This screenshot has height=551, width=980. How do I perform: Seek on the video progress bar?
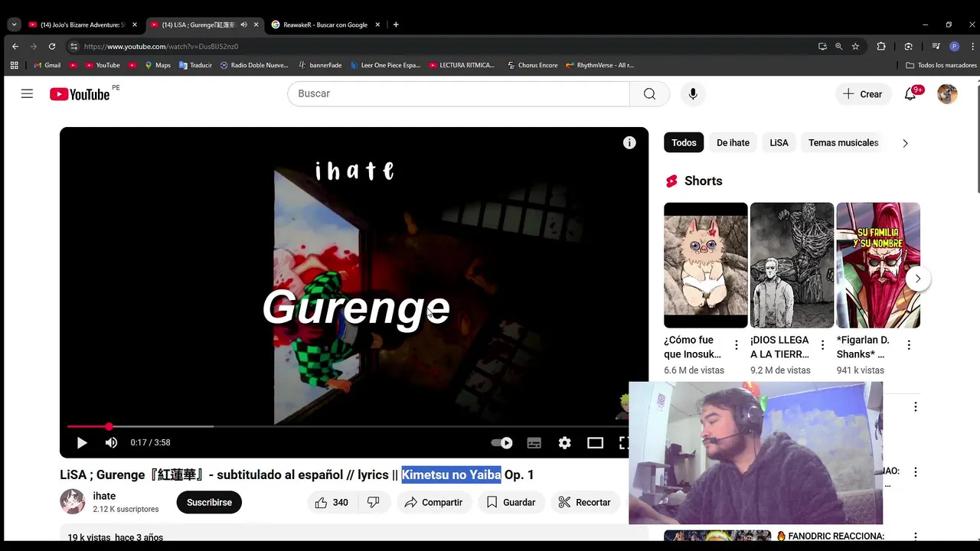[x=354, y=426]
